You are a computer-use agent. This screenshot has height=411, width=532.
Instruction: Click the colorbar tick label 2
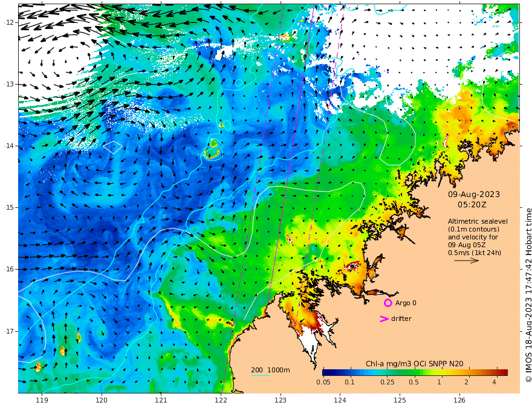tap(467, 382)
